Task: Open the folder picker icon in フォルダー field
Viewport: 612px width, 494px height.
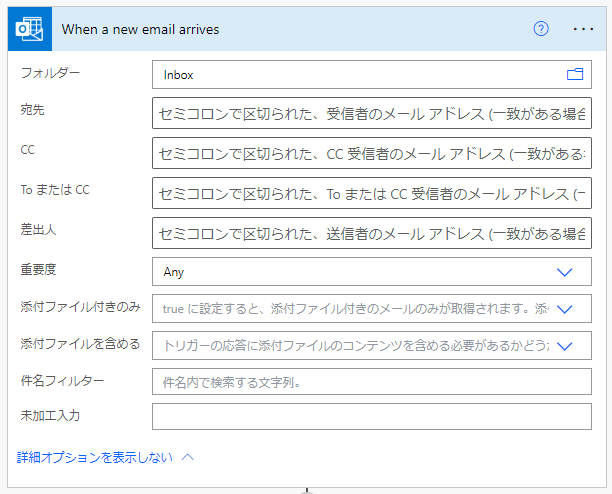Action: tap(575, 75)
